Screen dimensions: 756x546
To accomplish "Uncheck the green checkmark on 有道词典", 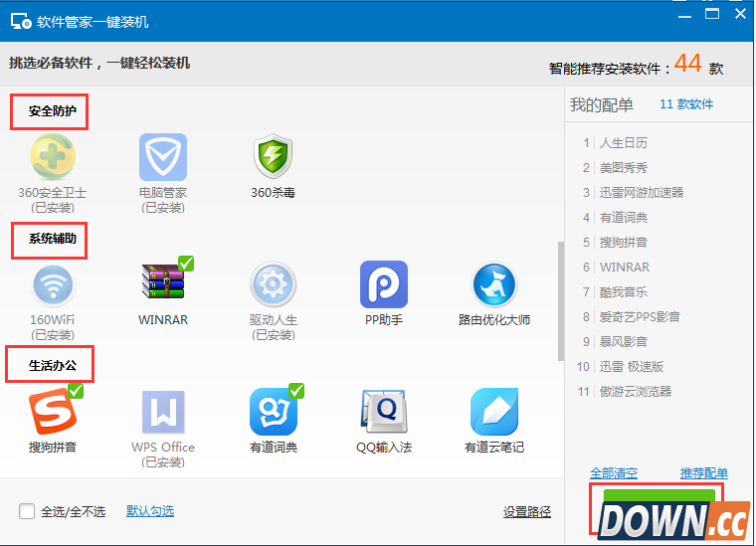I will 296,391.
